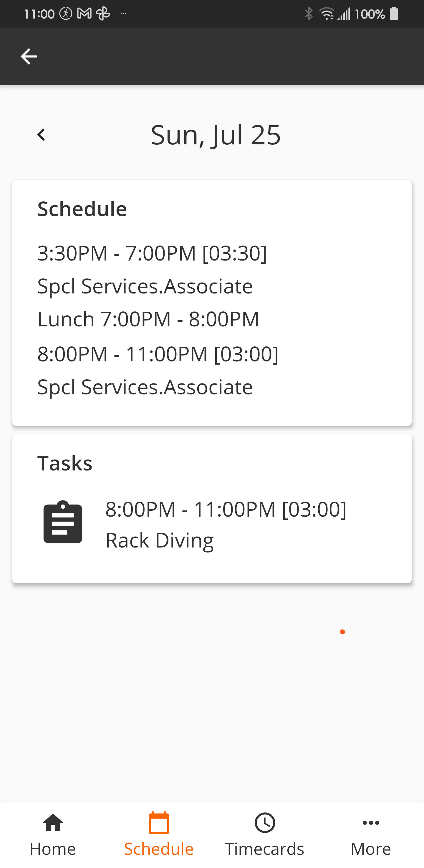424x868 pixels.
Task: Switch to the Timecards tab
Action: pos(265,849)
